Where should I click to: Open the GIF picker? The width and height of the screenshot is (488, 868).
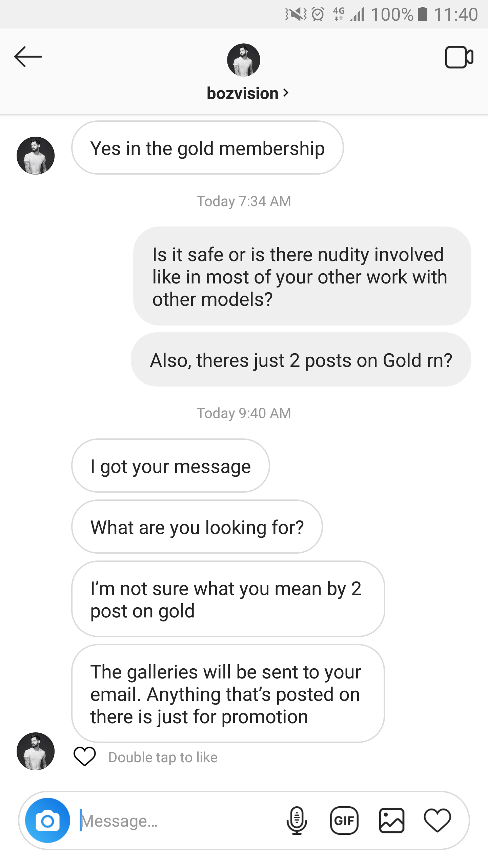coord(344,821)
